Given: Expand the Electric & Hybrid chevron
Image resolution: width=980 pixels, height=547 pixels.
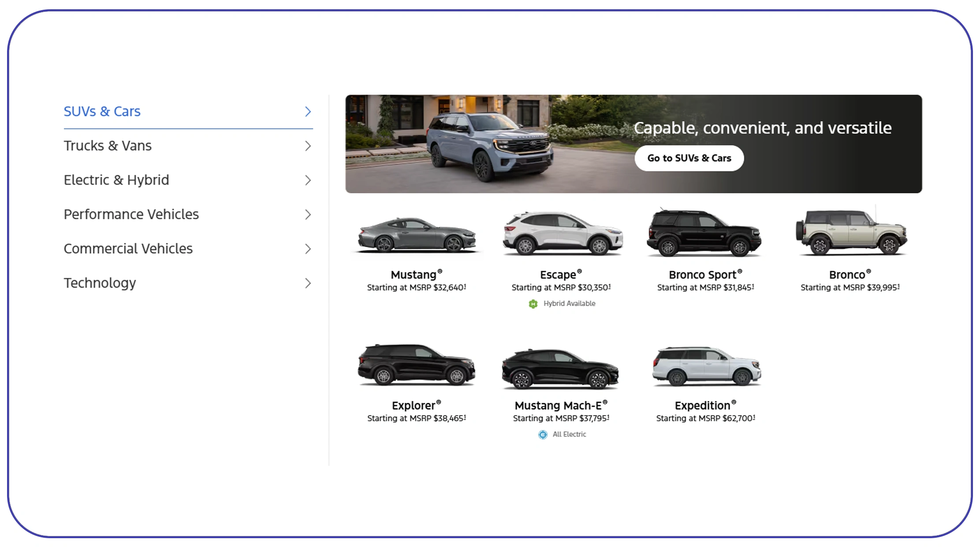Looking at the screenshot, I should point(308,180).
